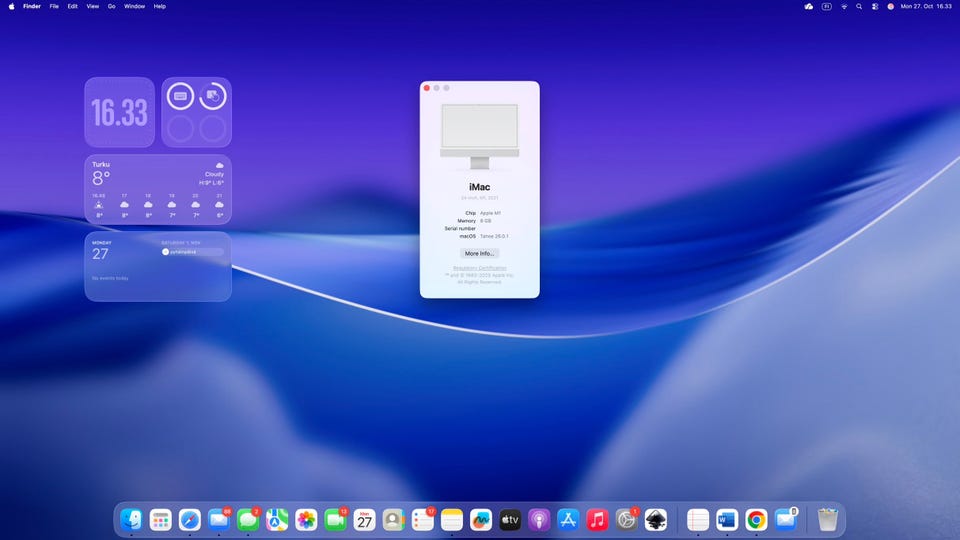Open Finder from the Dock
The height and width of the screenshot is (540, 960).
(x=131, y=520)
